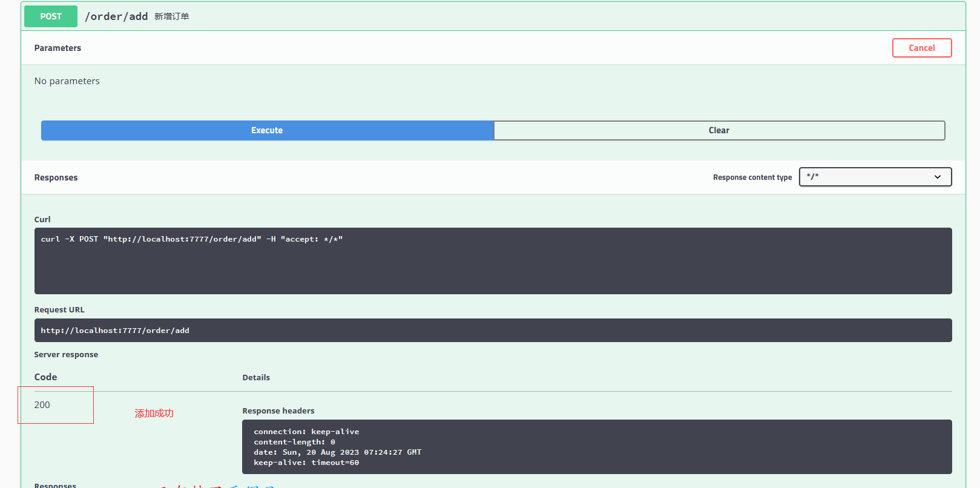Image resolution: width=980 pixels, height=488 pixels.
Task: Click the Server response label
Action: [x=66, y=355]
